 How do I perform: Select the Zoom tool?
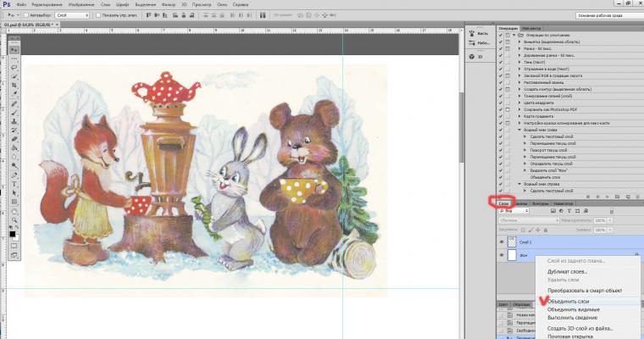pos(14,220)
